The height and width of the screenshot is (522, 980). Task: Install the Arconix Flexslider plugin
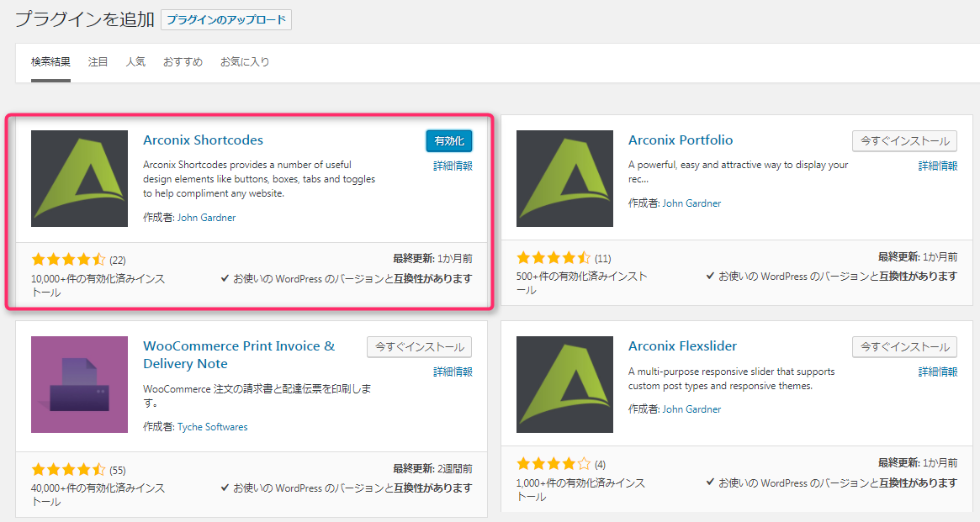pos(904,346)
